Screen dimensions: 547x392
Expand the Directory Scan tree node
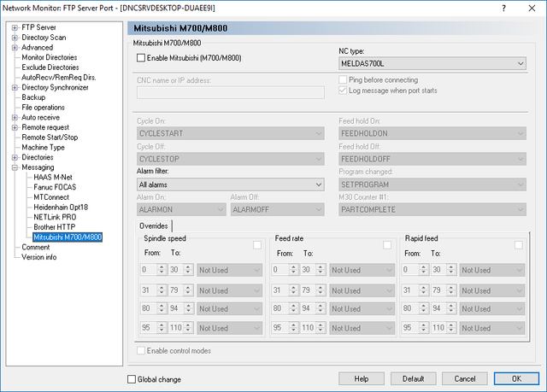coord(15,38)
